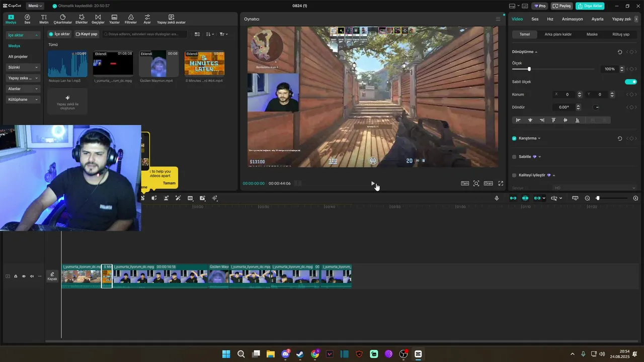Viewport: 644px width, 362px height.
Task: Open the media filter dropdown
Action: click(224, 34)
